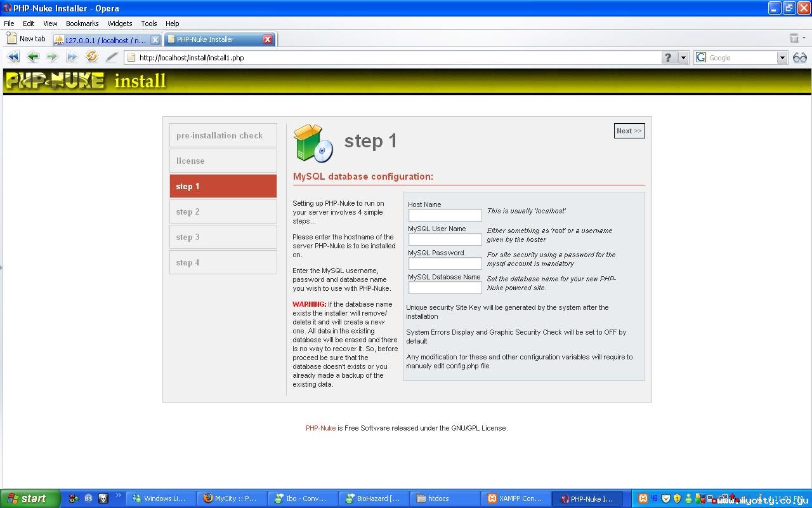Click the 'MySQL database configuration:' heading

(363, 177)
